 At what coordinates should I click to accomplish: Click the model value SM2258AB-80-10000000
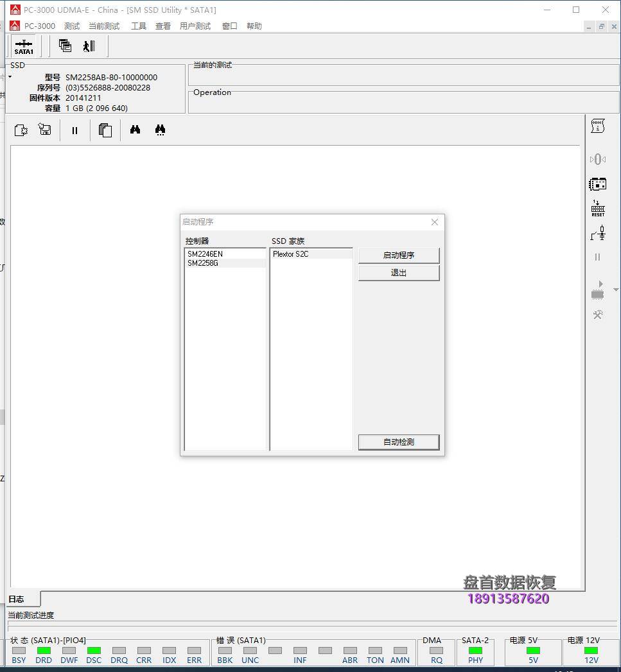point(112,77)
